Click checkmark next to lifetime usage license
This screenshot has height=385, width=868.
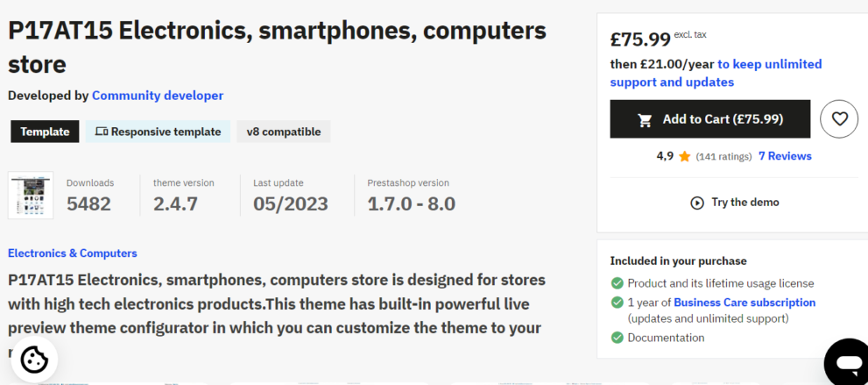617,283
